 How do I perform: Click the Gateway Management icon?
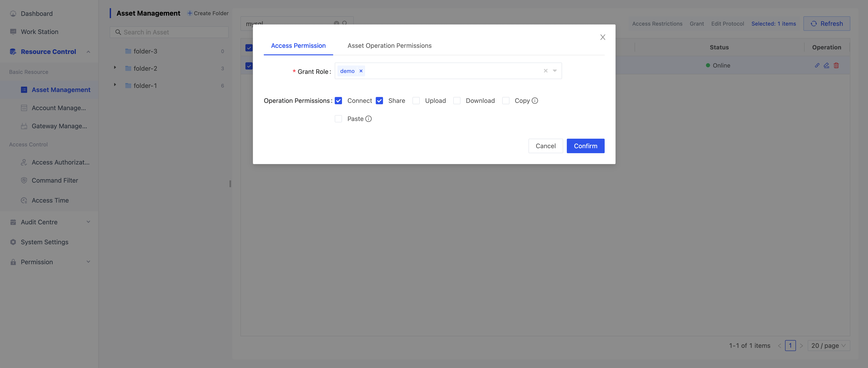click(x=24, y=126)
